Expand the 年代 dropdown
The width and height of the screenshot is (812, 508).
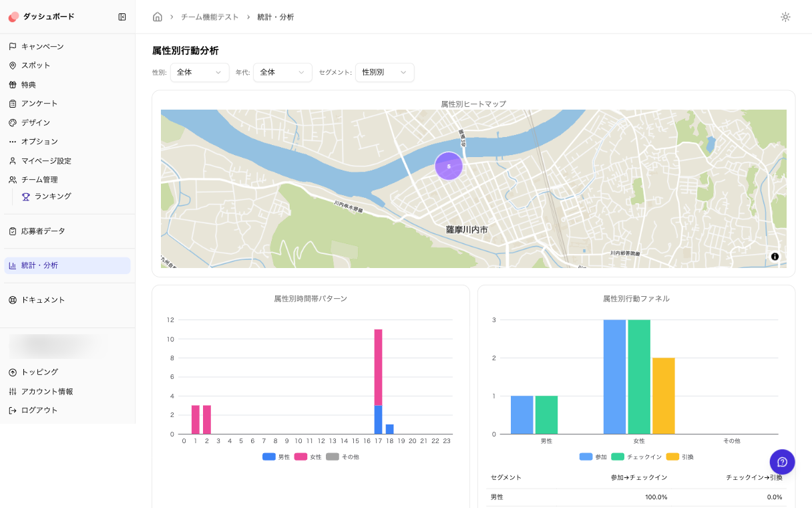pos(282,72)
